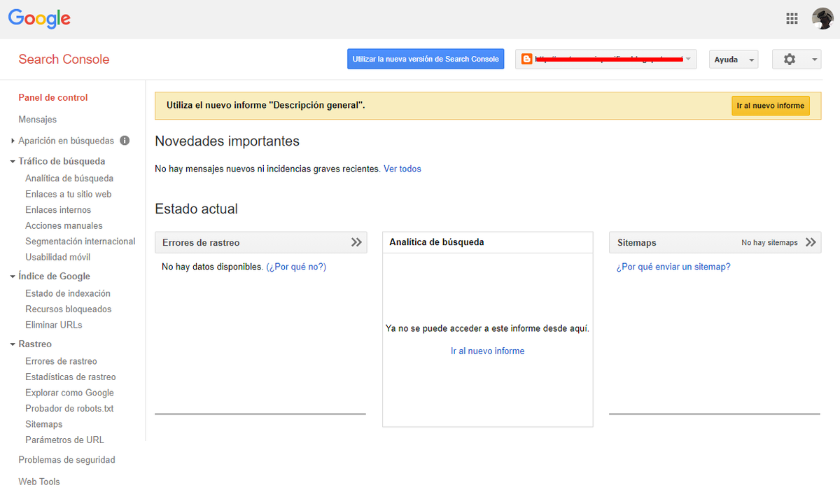Open Acciones manuales sidebar item

[x=64, y=225]
